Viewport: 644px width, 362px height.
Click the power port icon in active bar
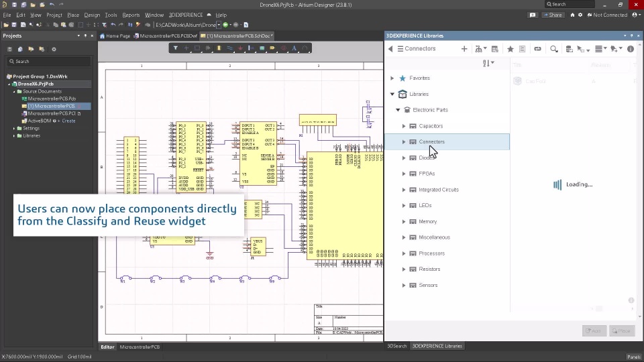(240, 48)
